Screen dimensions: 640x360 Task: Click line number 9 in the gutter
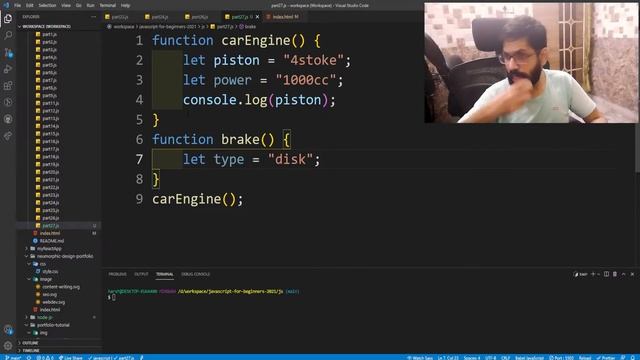[139, 199]
